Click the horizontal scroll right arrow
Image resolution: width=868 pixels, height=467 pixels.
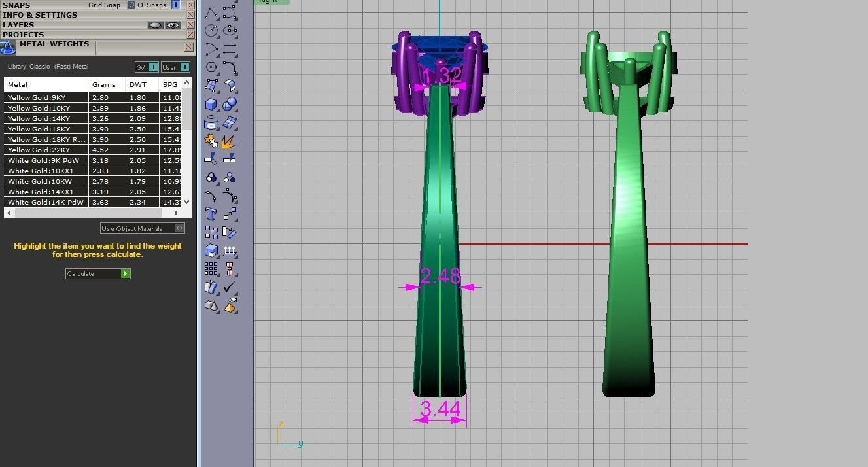pyautogui.click(x=176, y=213)
